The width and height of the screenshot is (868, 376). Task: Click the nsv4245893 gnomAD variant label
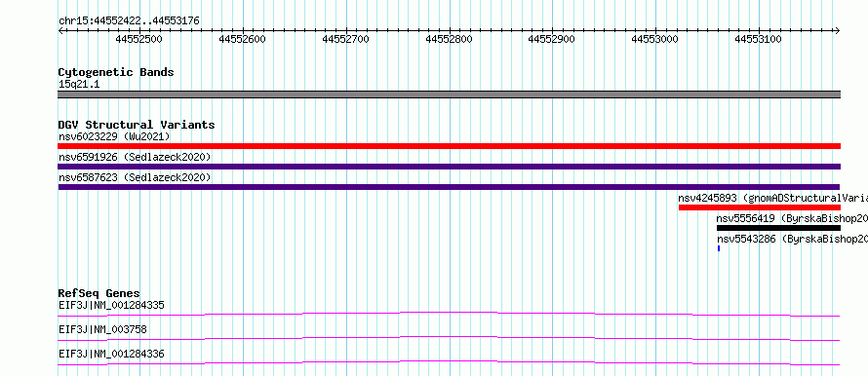point(772,198)
